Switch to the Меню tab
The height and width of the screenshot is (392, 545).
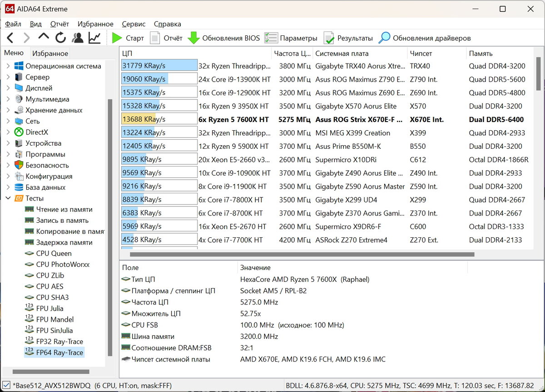[x=14, y=53]
